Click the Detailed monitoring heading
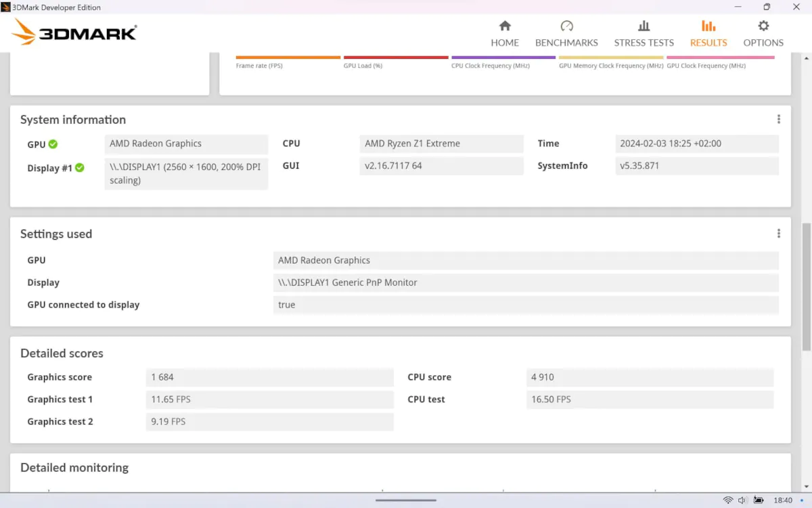Screen dimensions: 812x508 pyautogui.click(x=74, y=468)
